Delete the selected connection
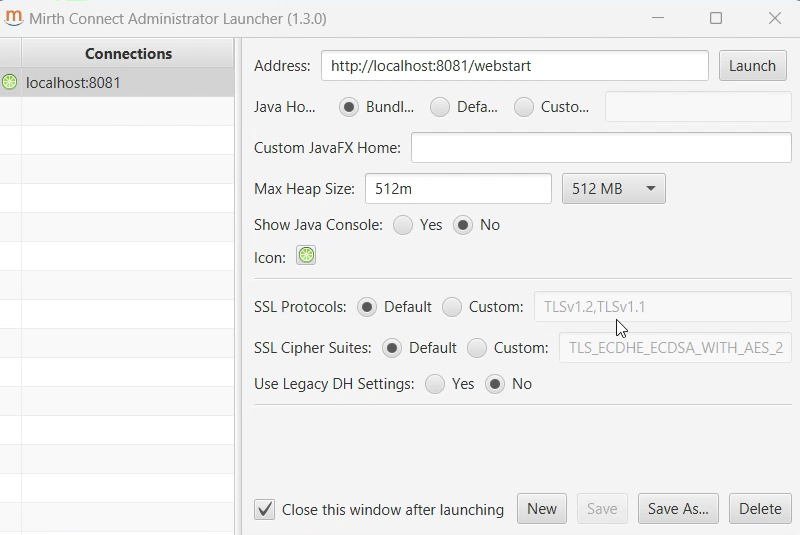Viewport: 800px width, 535px height. 760,508
